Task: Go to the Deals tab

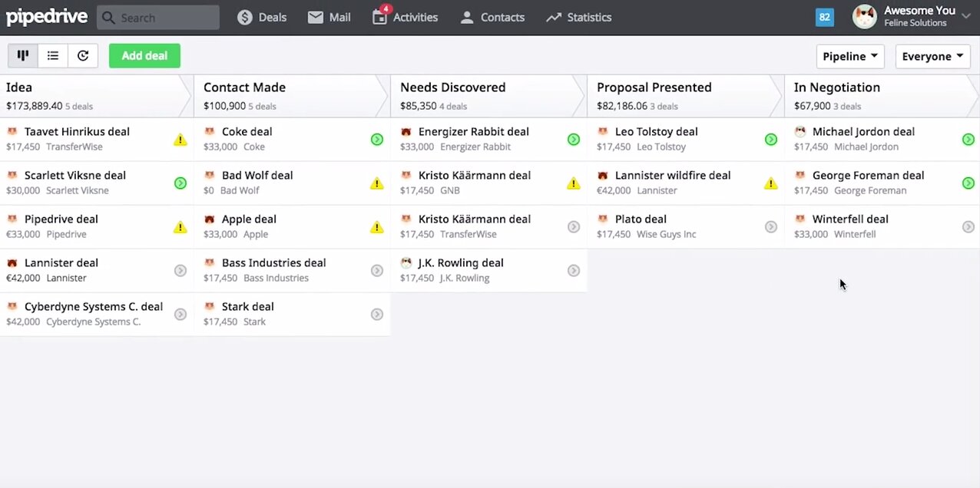Action: tap(262, 17)
